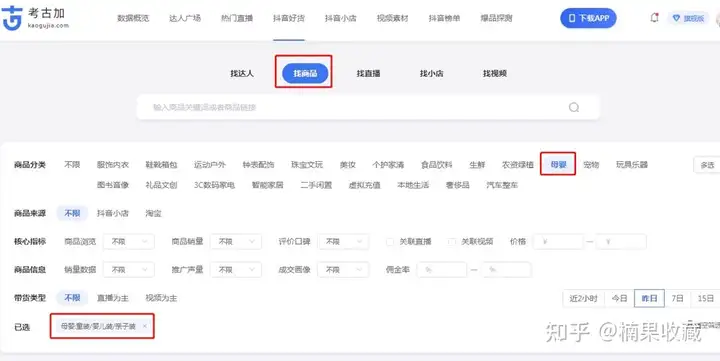The height and width of the screenshot is (361, 720).
Task: Select 不限 under 商品分类
Action: pyautogui.click(x=72, y=164)
